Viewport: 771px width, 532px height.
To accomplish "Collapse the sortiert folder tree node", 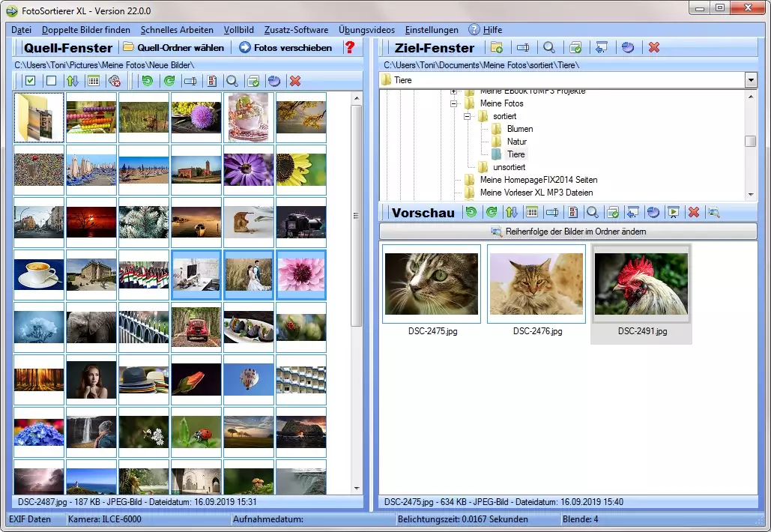I will tap(467, 116).
